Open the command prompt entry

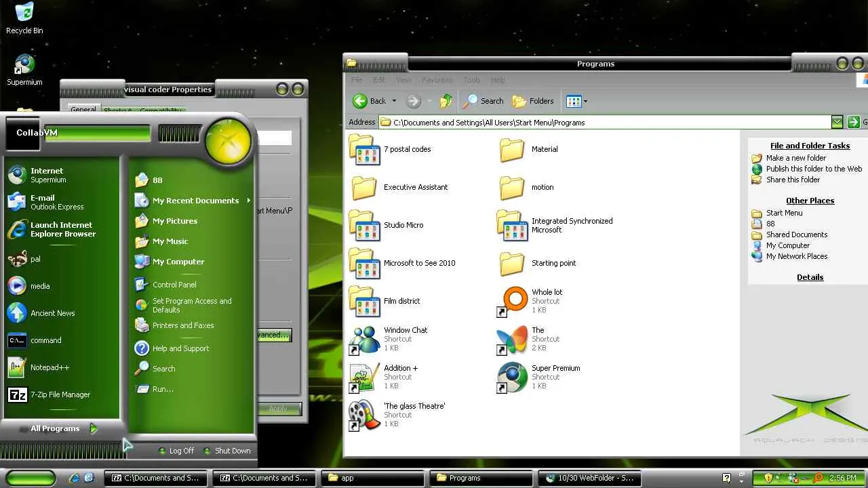(x=62, y=340)
